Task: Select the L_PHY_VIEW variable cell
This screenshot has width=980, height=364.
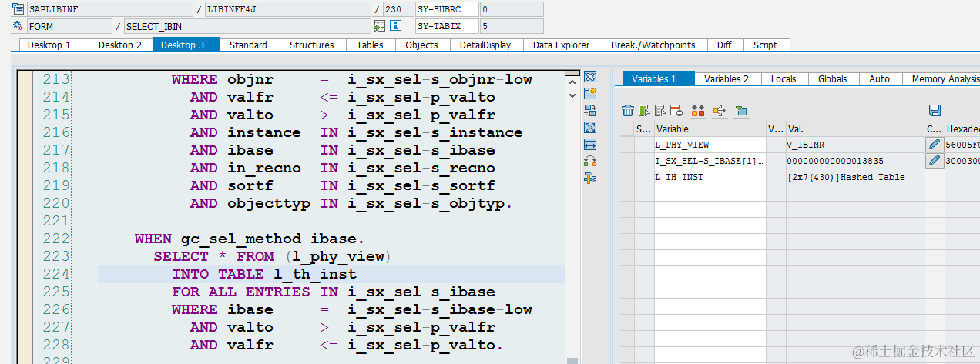Action: (710, 144)
